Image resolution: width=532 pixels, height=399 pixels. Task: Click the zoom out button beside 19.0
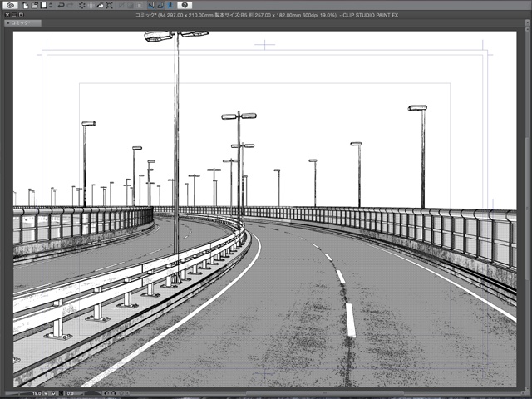(46, 393)
